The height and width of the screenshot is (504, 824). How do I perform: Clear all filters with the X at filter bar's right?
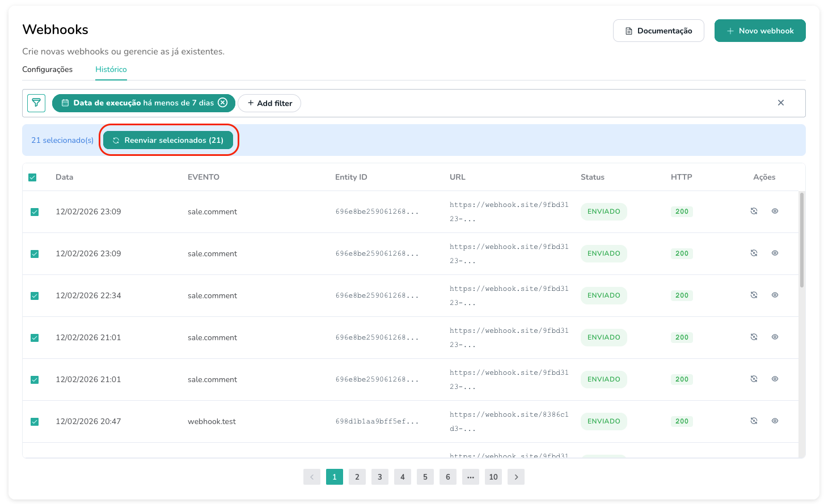coord(781,103)
